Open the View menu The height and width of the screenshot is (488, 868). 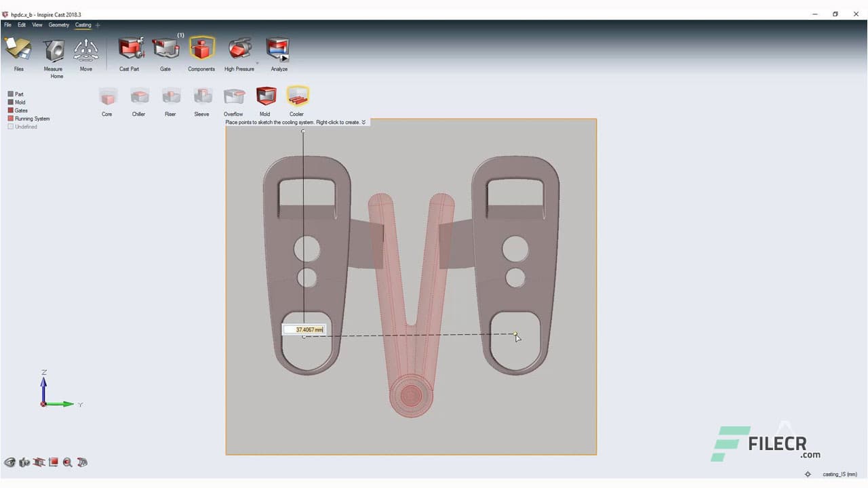(x=37, y=25)
